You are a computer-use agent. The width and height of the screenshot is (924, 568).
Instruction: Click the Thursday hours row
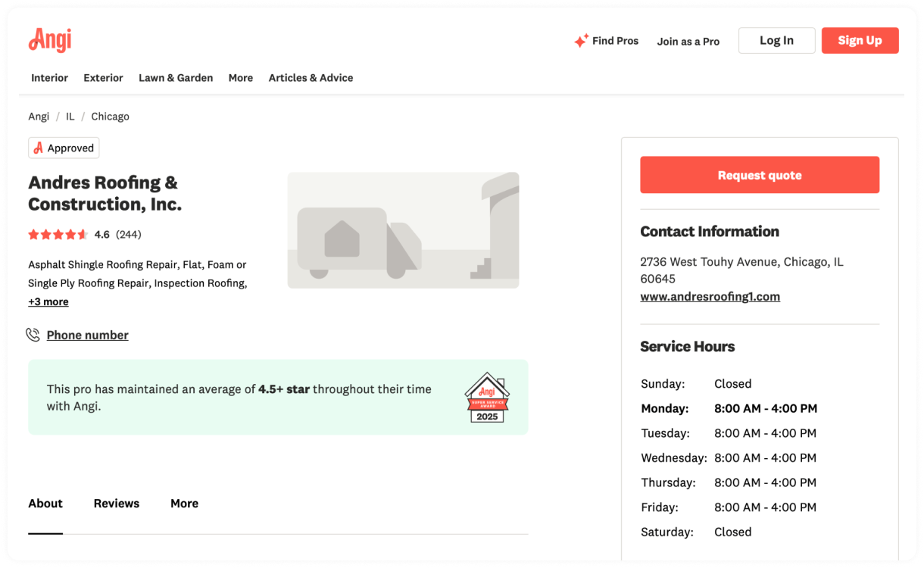pyautogui.click(x=729, y=482)
